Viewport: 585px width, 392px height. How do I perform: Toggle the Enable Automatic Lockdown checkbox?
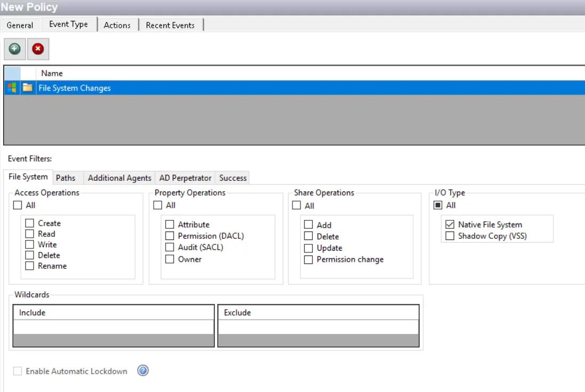click(x=18, y=371)
